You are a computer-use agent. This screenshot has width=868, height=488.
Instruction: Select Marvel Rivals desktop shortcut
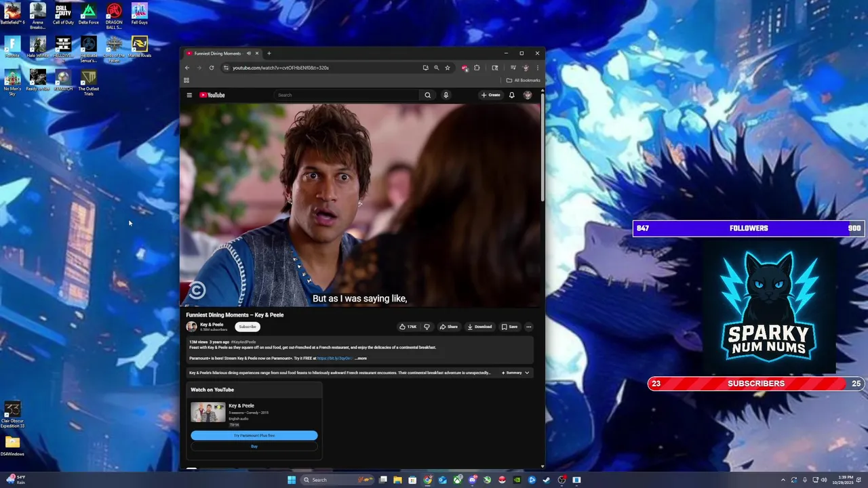point(140,47)
